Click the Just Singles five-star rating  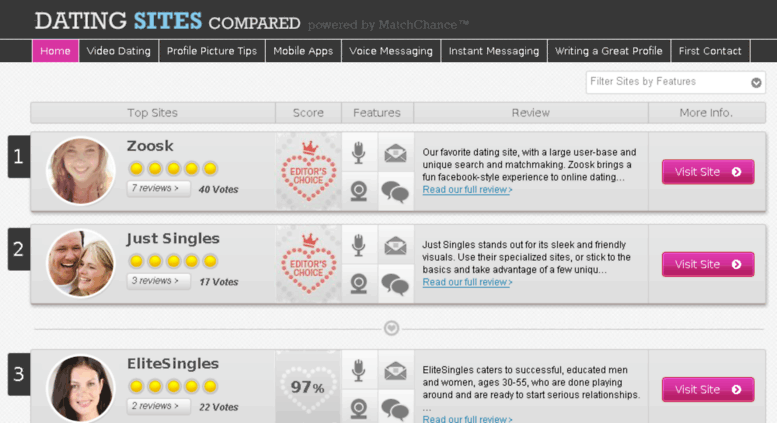pos(173,261)
